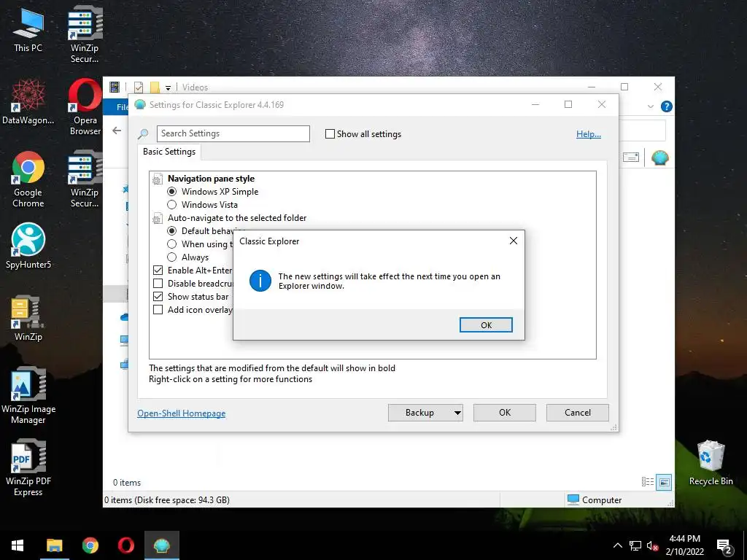Screen dimensions: 747x560
Task: Click the WinZip Secur... shortcut beside Google Chrome
Action: pyautogui.click(x=85, y=179)
